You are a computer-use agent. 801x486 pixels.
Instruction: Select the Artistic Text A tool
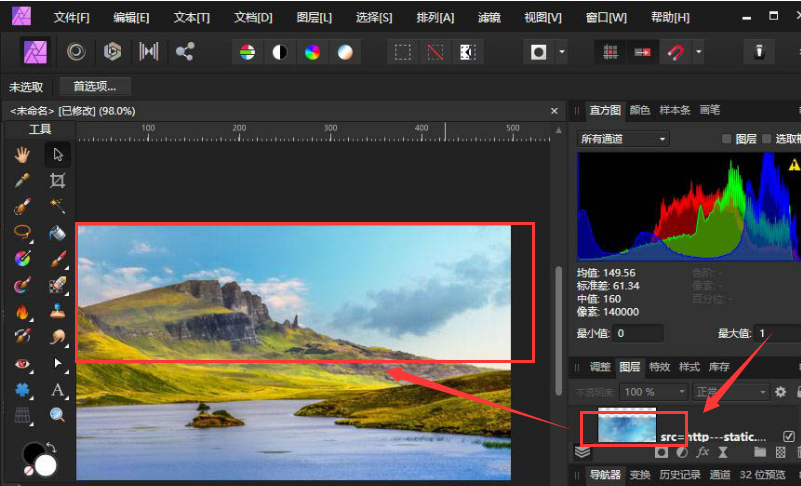57,390
